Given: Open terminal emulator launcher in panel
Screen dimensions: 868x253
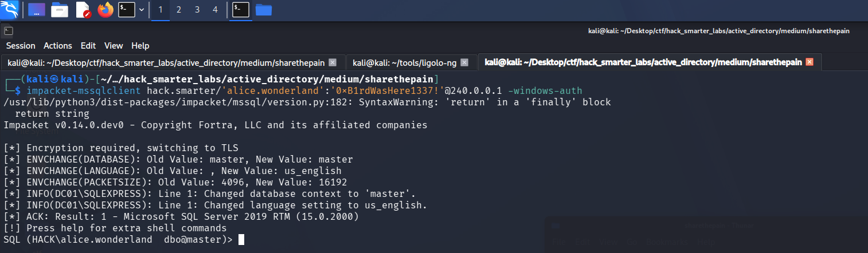Looking at the screenshot, I should (127, 10).
